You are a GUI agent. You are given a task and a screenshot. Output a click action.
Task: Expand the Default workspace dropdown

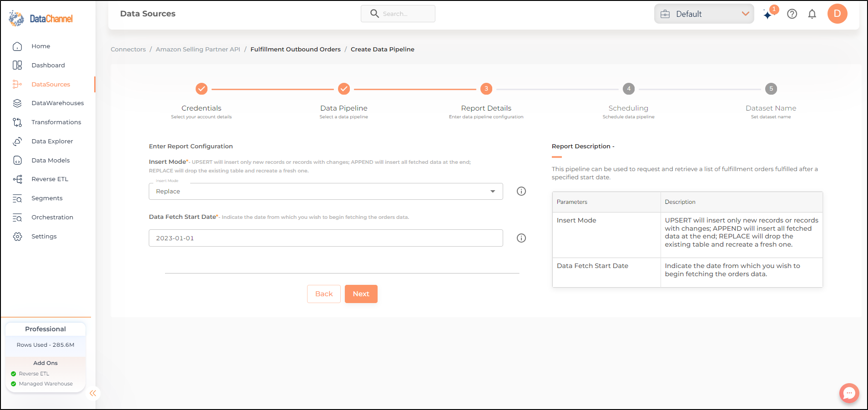704,14
